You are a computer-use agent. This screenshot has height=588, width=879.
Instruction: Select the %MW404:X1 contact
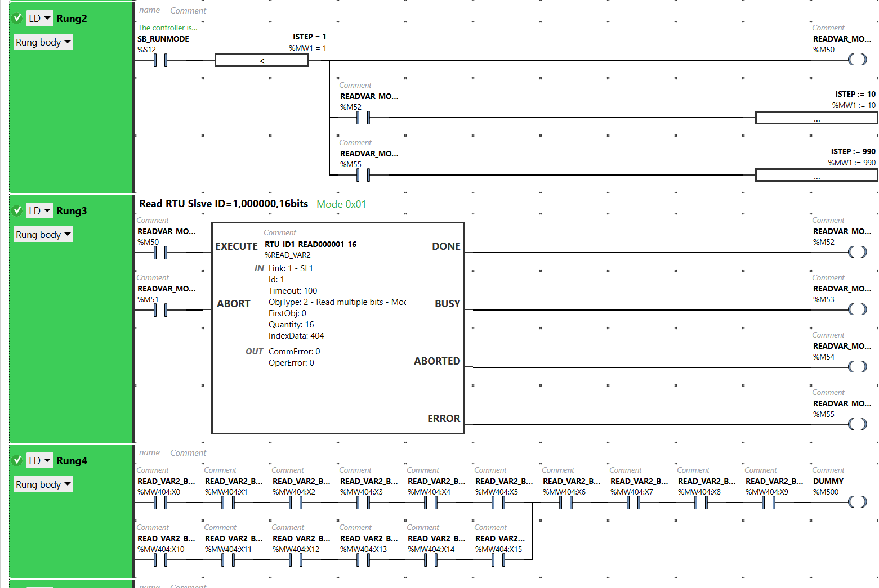[x=228, y=502]
